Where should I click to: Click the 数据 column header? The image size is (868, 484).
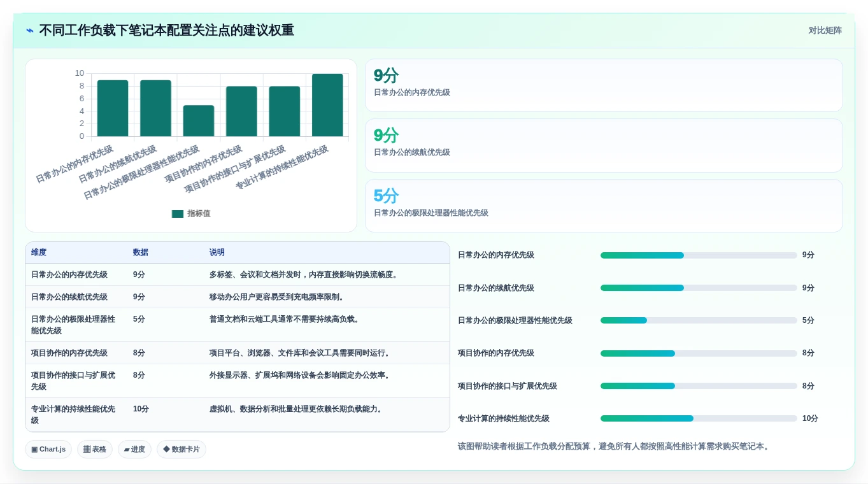coord(141,253)
